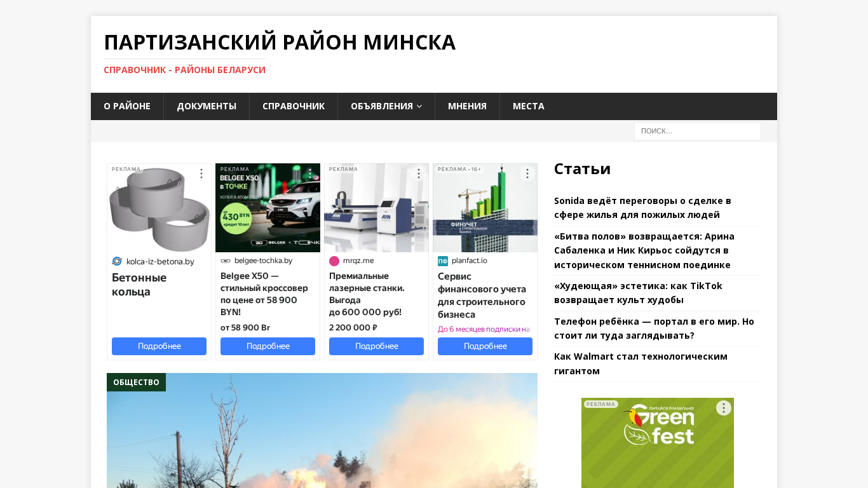The height and width of the screenshot is (488, 868).
Task: Click the Справочник - Районы Беларуси tagline
Action: (x=184, y=70)
